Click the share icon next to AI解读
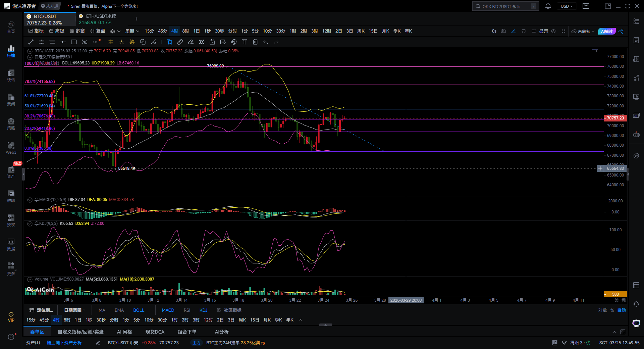Viewport: 644px width, 349px height. click(x=621, y=31)
